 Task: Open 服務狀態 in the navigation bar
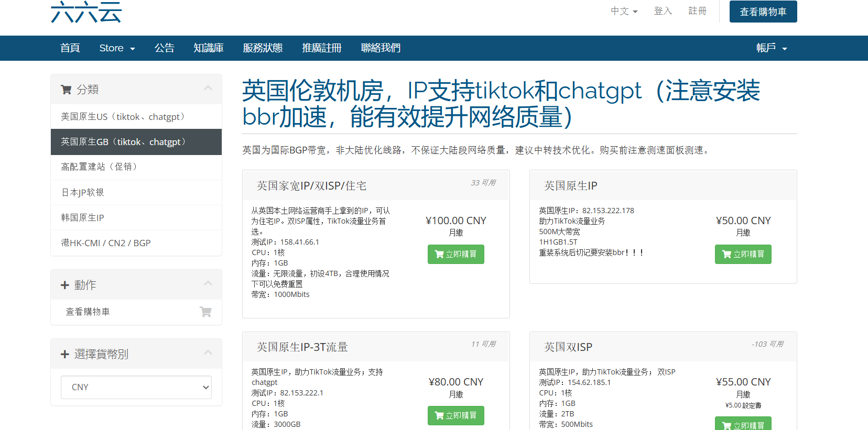tap(263, 48)
